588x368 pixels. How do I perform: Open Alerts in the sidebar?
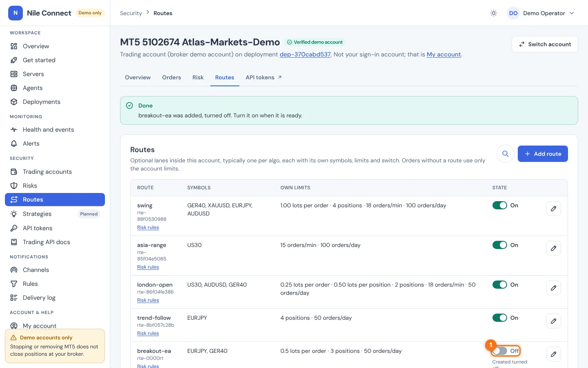(55, 144)
